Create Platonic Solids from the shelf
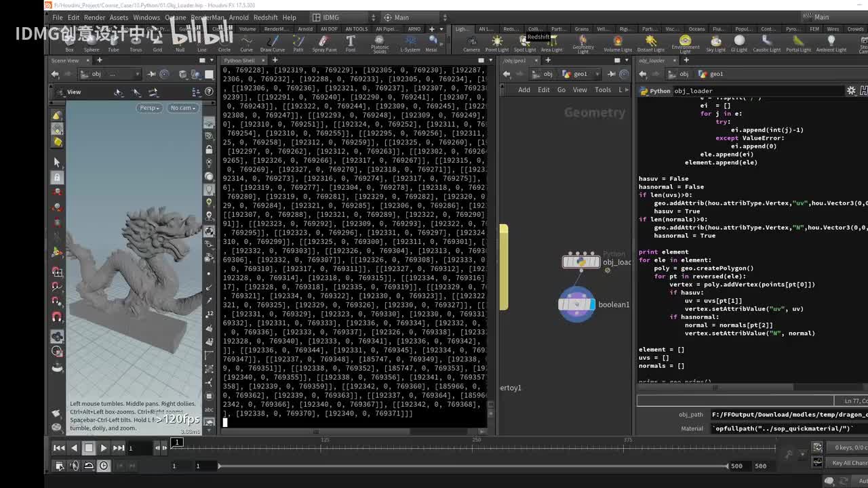This screenshot has height=488, width=868. (x=380, y=43)
